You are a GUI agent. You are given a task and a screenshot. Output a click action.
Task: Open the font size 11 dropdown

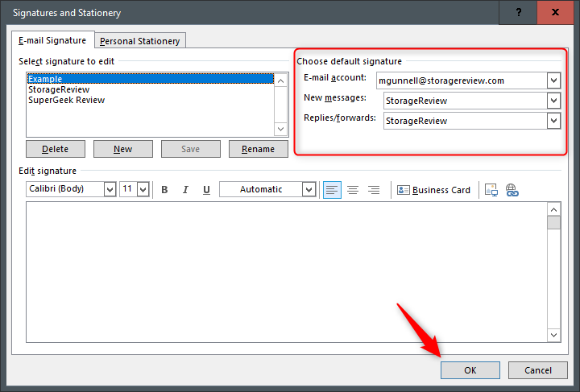[x=143, y=189]
